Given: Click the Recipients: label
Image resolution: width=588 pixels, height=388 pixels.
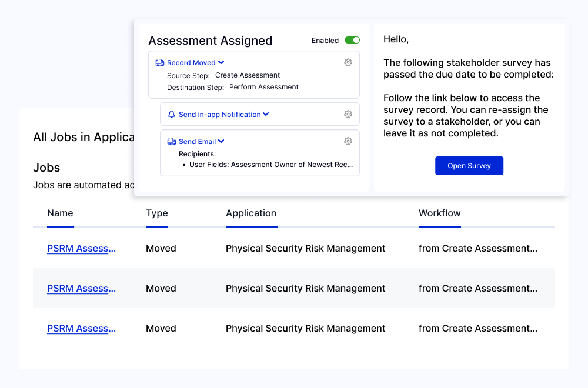Looking at the screenshot, I should (x=197, y=153).
